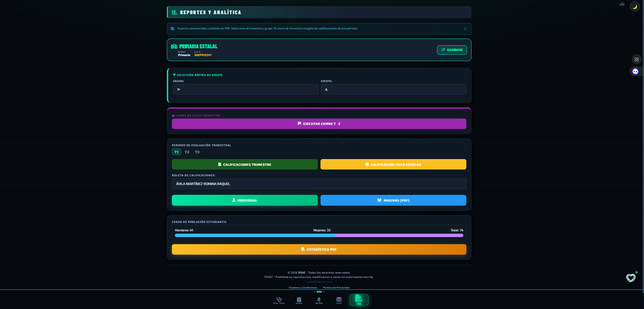Open the round robot assistant icon

(635, 71)
